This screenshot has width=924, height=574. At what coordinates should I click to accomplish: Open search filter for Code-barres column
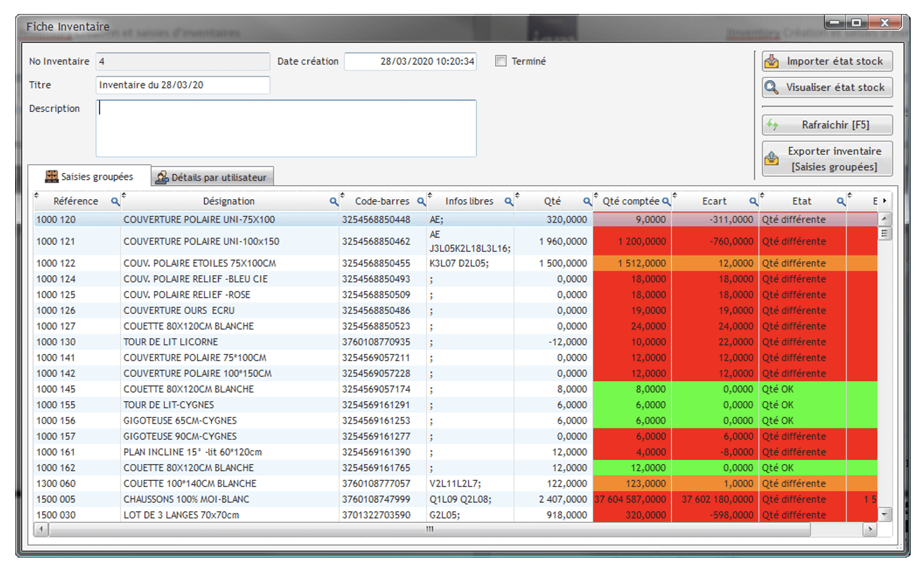click(421, 201)
